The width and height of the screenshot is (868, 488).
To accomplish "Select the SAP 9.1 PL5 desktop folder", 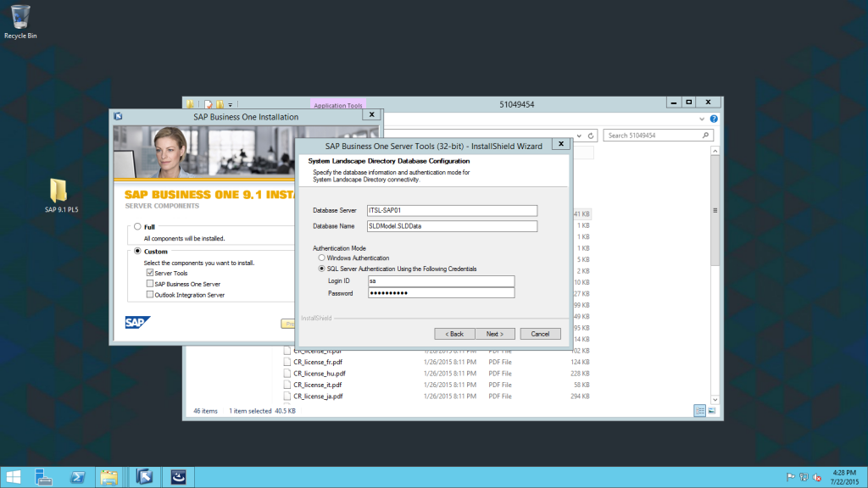I will [61, 196].
